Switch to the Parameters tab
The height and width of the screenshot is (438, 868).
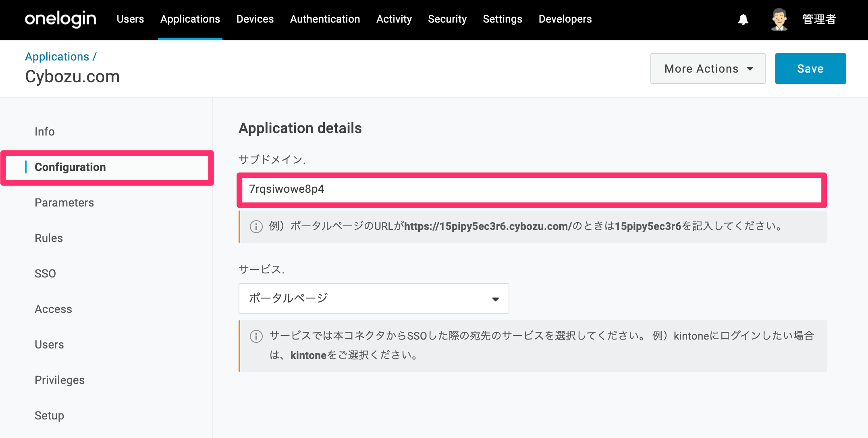tap(64, 202)
